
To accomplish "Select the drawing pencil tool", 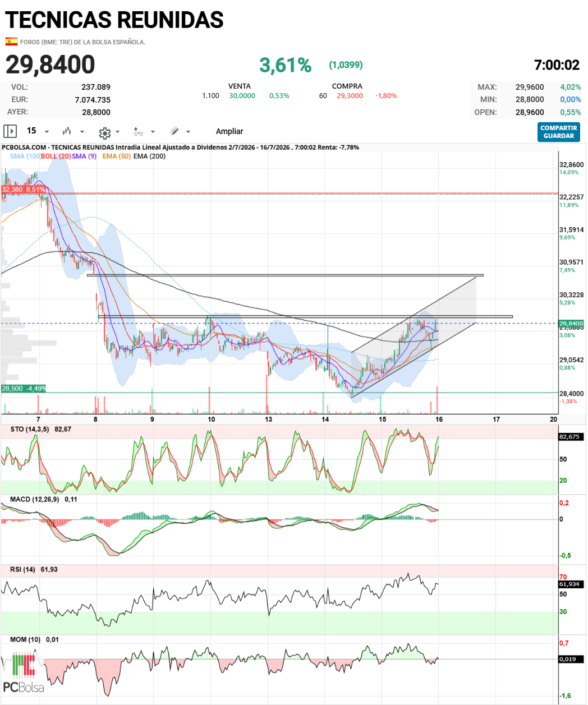I will pyautogui.click(x=174, y=131).
